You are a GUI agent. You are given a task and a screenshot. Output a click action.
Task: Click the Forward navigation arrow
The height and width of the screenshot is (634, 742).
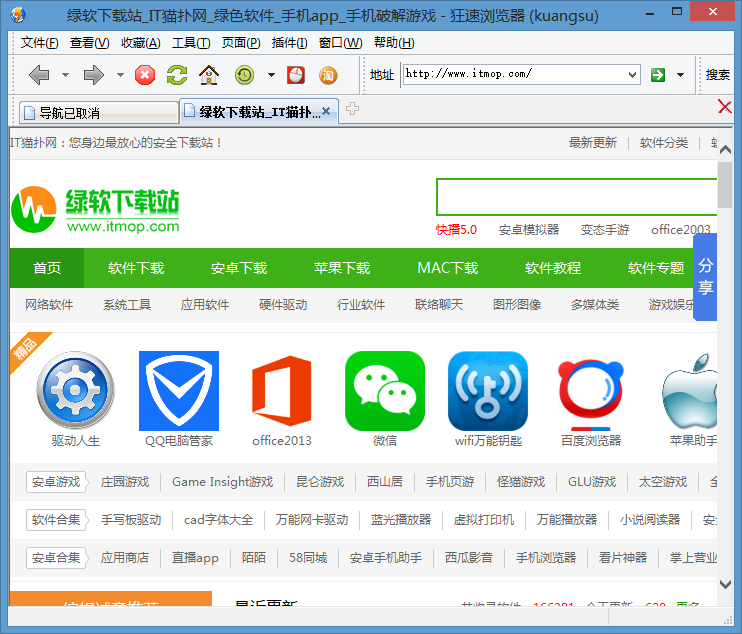pos(94,75)
